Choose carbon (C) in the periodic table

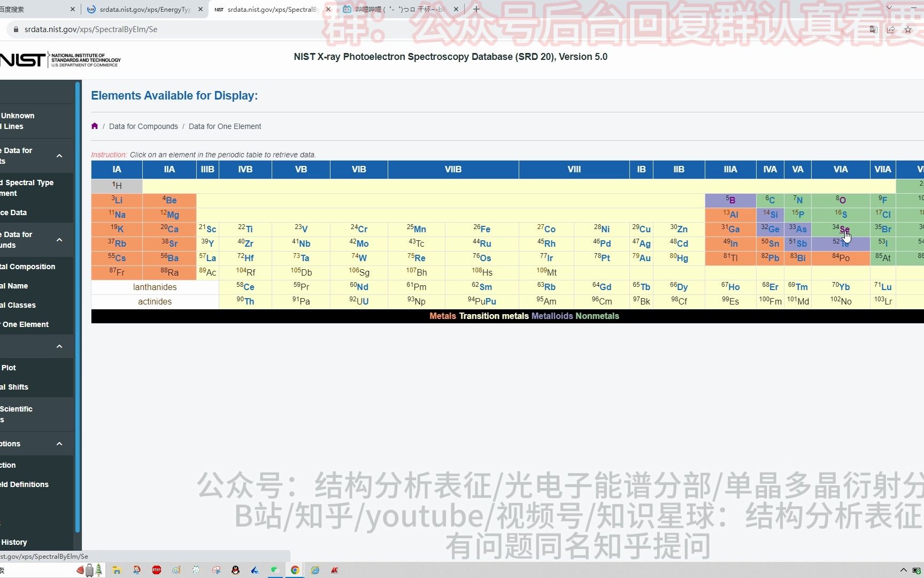(770, 200)
